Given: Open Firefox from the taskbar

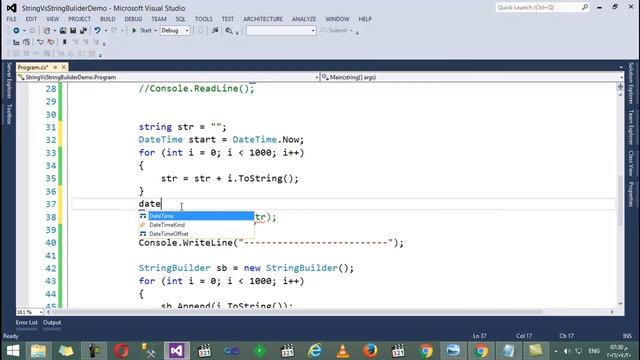Looking at the screenshot, I should 370,351.
